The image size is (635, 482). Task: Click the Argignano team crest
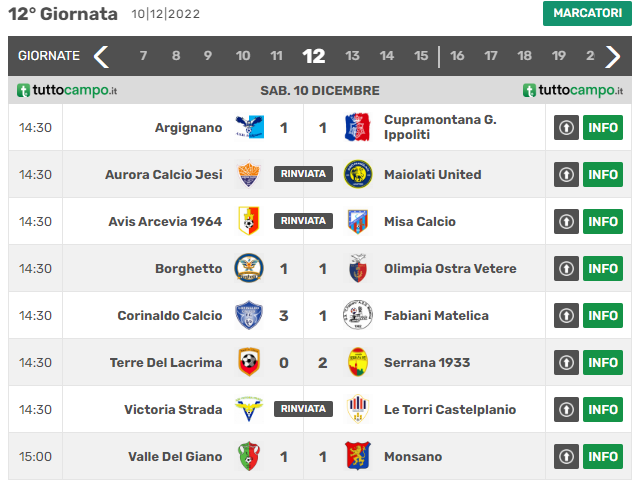click(x=249, y=127)
